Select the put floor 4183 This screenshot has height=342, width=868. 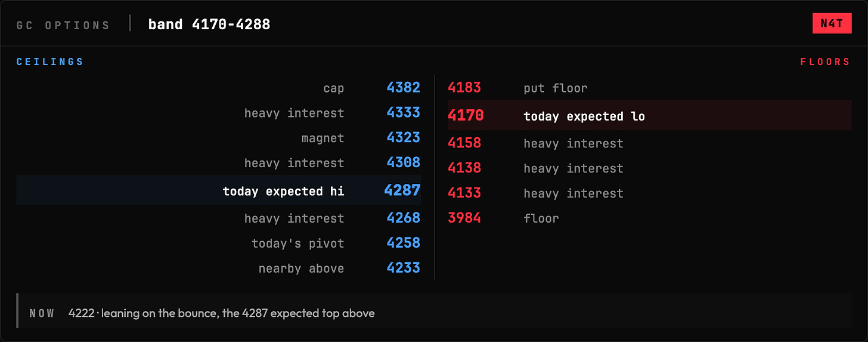coord(650,88)
